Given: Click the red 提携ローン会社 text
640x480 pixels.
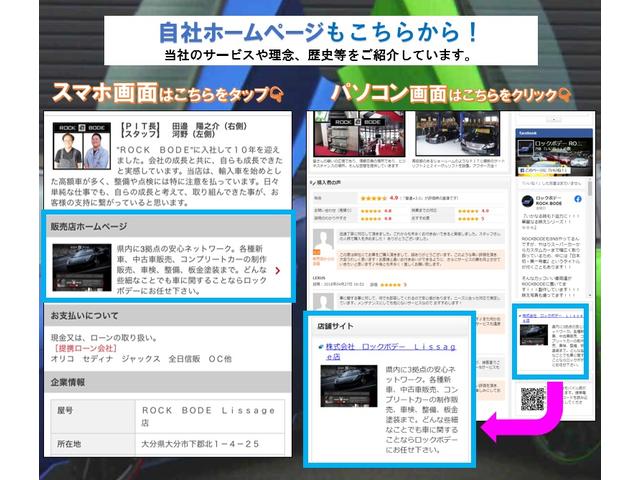Looking at the screenshot, I should click(x=84, y=348).
